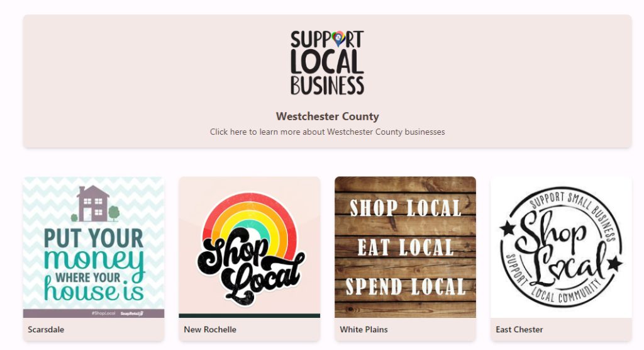Image resolution: width=644 pixels, height=350 pixels.
Task: Click the rainbow graphic on New Rochelle card
Action: coord(249,224)
